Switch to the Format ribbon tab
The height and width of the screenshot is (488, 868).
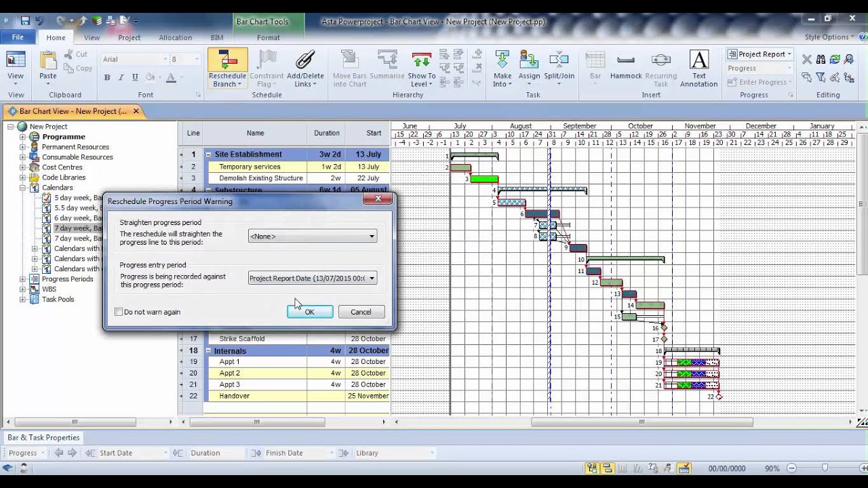269,38
